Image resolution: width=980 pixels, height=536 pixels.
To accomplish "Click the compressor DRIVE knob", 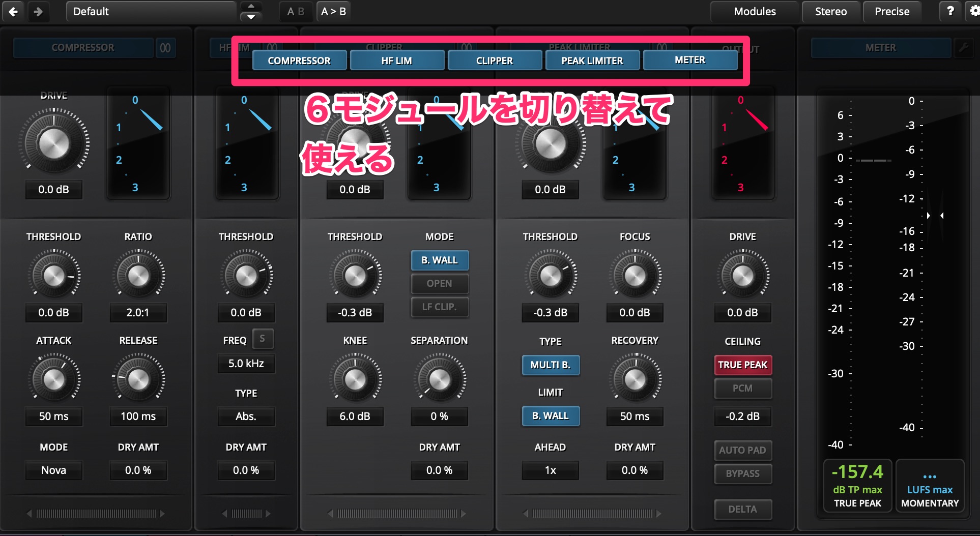I will tap(53, 143).
